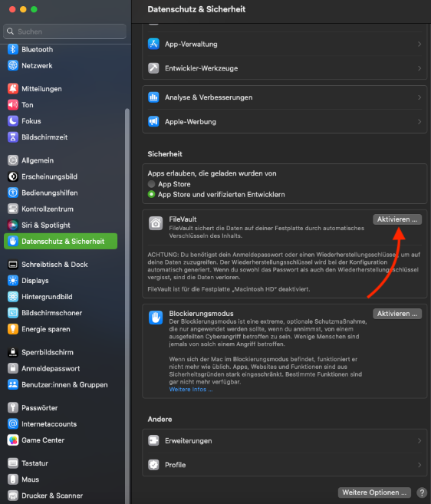Open Bluetooth settings icon in sidebar
431x504 pixels.
(13, 50)
